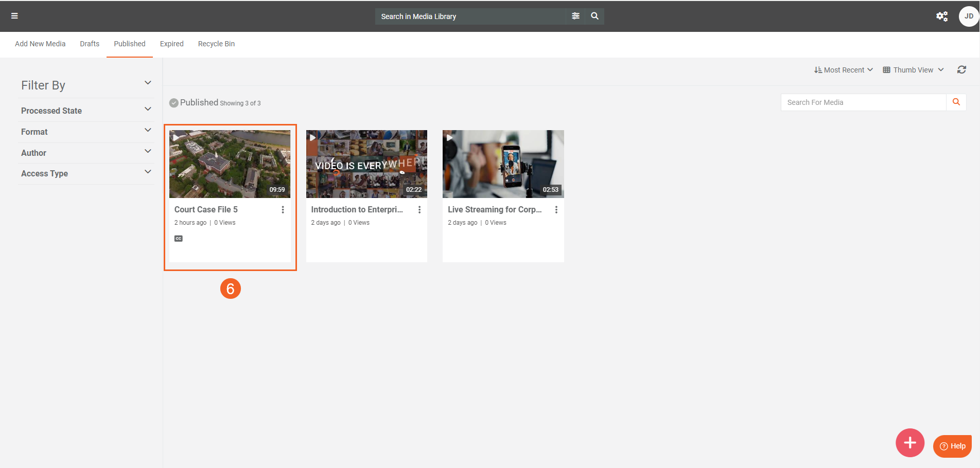
Task: Click the closed captions badge
Action: 179,239
